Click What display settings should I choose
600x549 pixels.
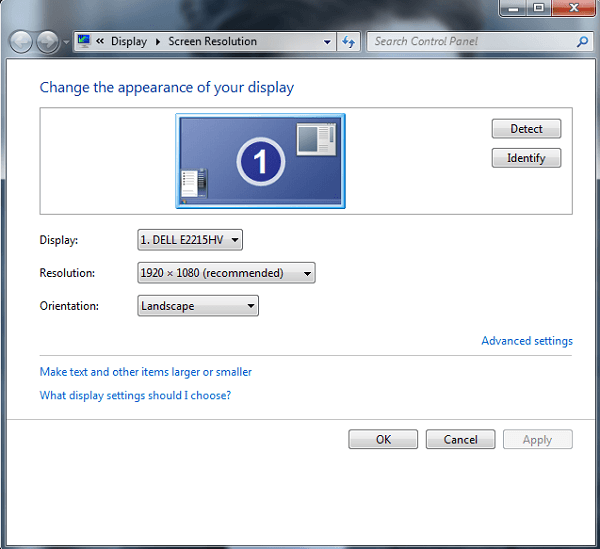[135, 396]
